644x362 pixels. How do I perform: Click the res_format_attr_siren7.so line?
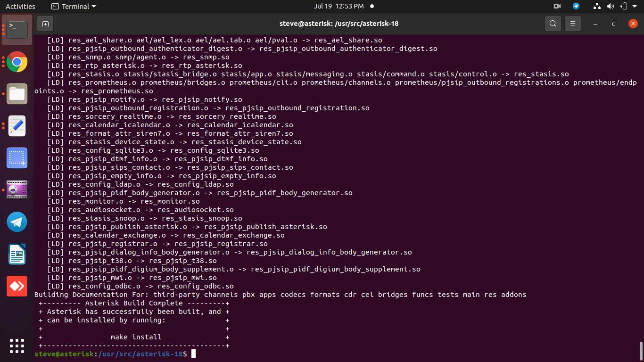[x=170, y=133]
